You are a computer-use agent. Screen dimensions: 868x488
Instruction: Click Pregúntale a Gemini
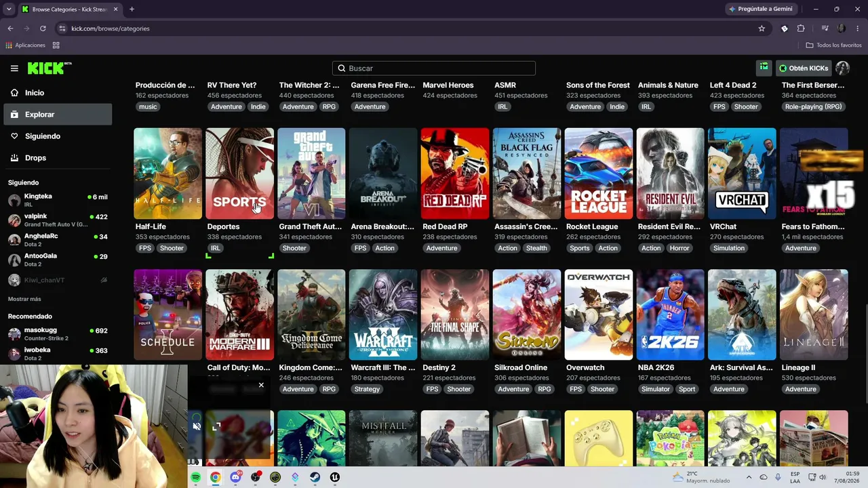pyautogui.click(x=760, y=9)
